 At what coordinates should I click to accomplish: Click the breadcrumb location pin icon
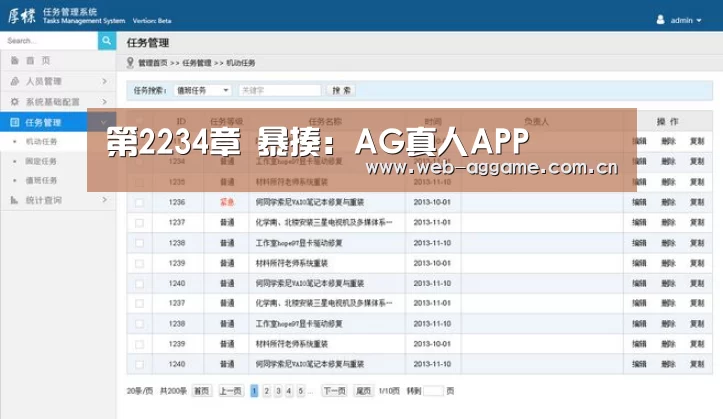click(x=130, y=63)
